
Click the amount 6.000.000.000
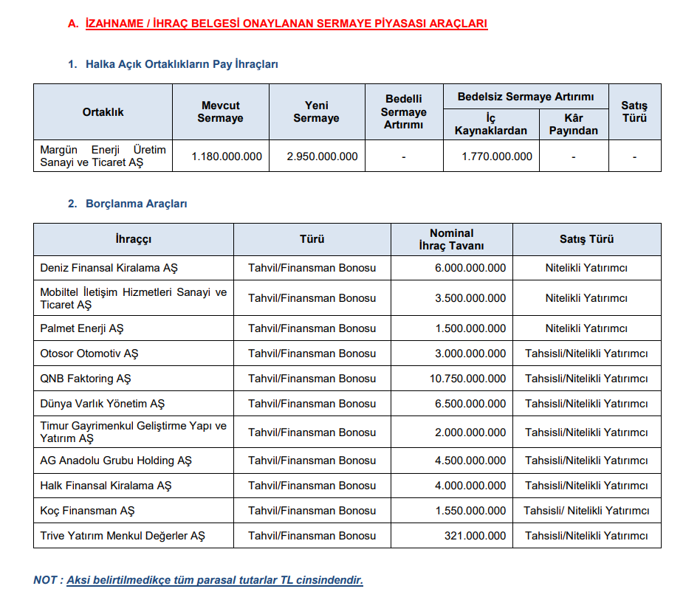pos(470,268)
